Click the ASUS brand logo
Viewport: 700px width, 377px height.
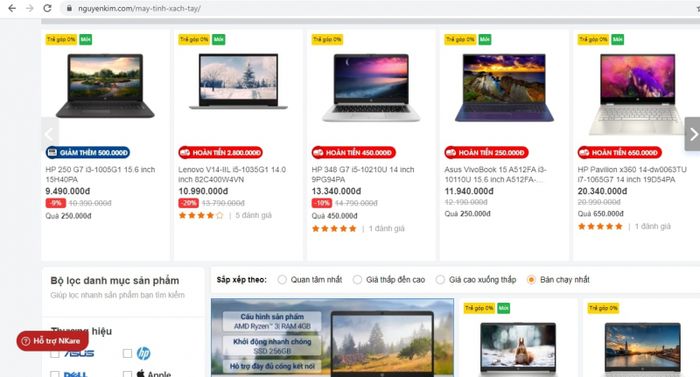79,353
